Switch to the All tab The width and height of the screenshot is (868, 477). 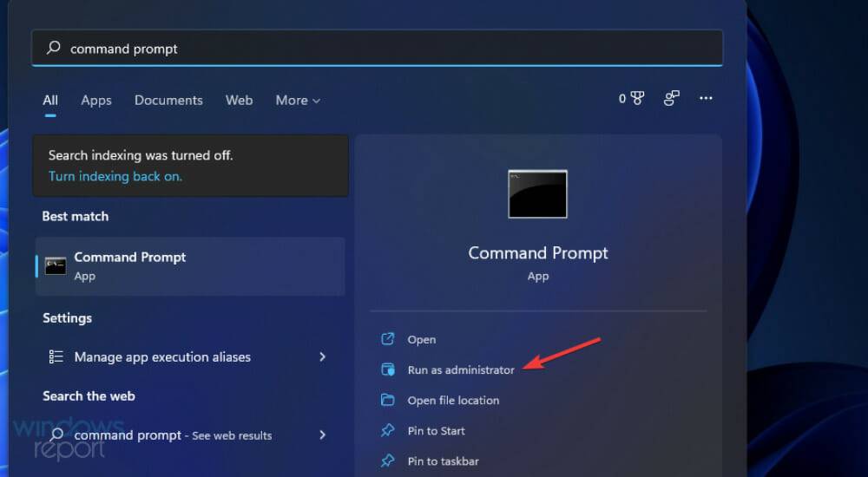[x=50, y=100]
